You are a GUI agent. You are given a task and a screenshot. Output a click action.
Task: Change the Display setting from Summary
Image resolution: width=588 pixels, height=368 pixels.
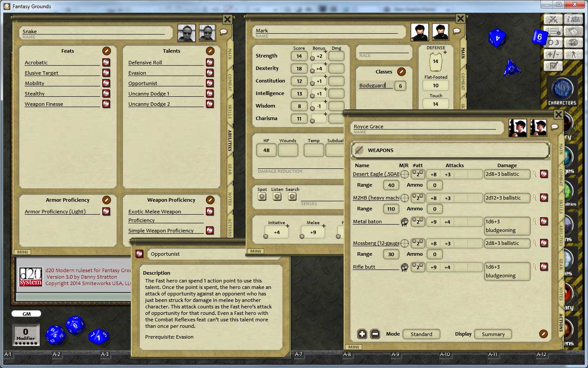pos(493,334)
